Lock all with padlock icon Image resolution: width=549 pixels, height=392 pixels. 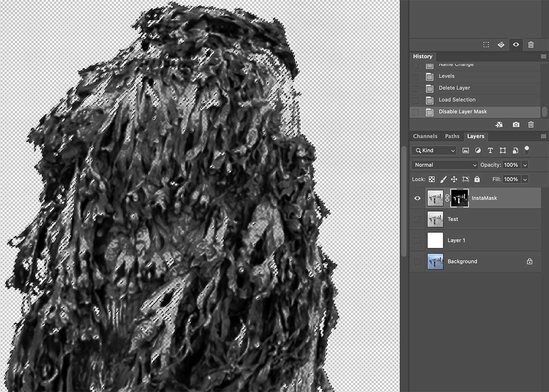click(477, 179)
